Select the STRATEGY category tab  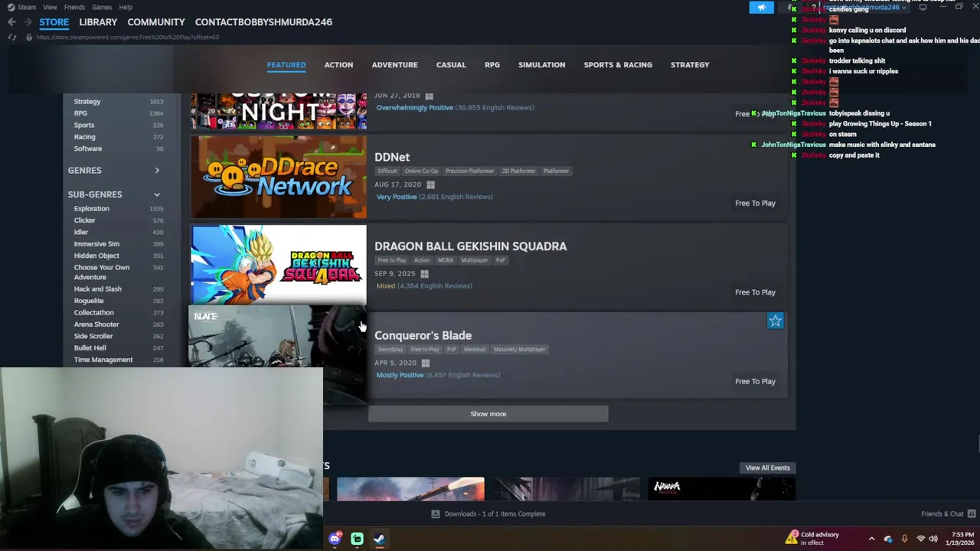pyautogui.click(x=690, y=65)
